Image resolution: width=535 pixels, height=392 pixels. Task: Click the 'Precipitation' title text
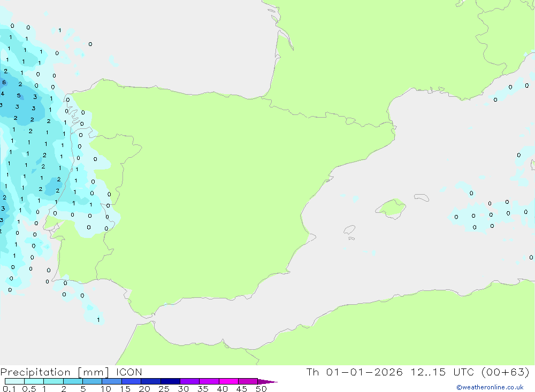(x=35, y=372)
